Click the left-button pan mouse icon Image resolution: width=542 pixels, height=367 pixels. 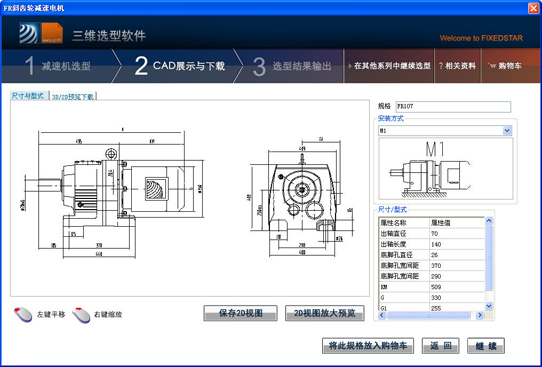point(23,314)
